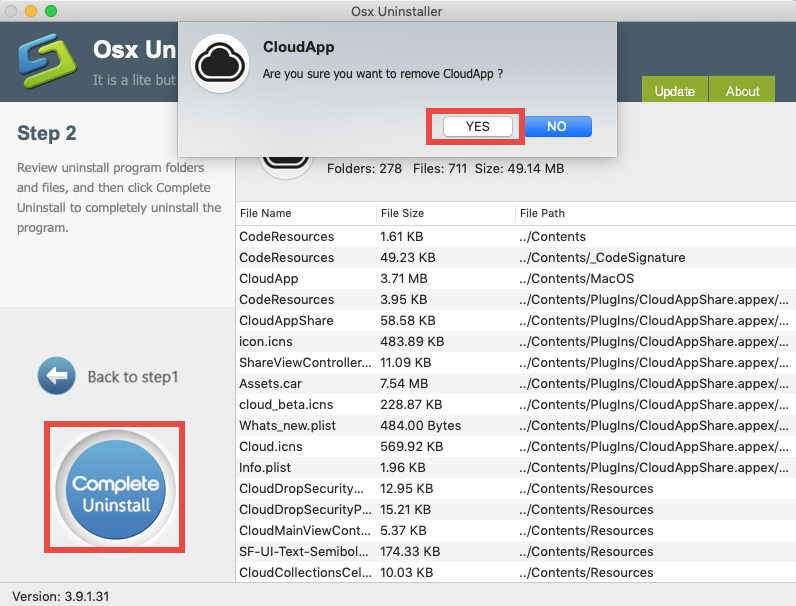Open the About tab
796x606 pixels.
(742, 90)
